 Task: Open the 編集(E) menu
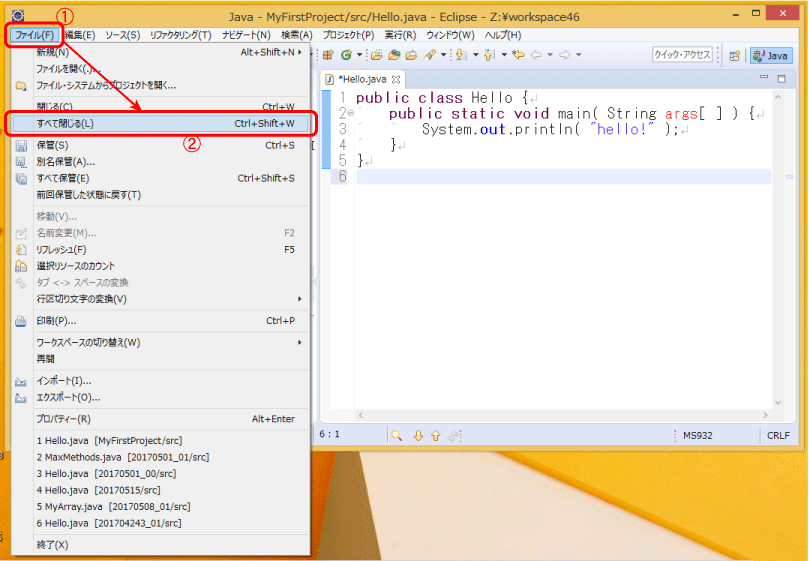coord(80,35)
